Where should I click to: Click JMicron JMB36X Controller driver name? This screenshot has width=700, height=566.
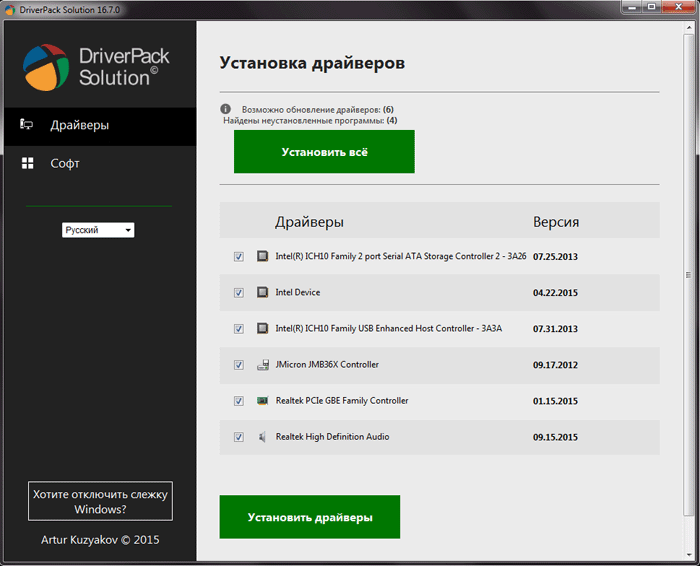click(327, 365)
